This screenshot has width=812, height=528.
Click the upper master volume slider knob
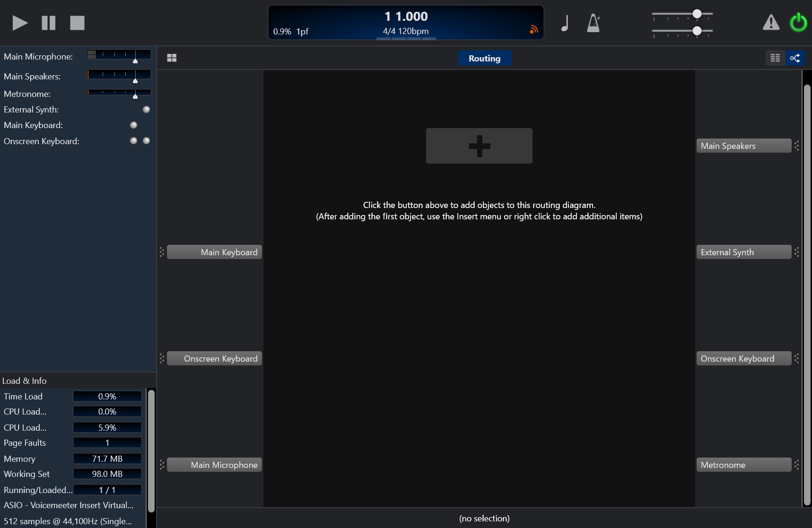pos(697,14)
